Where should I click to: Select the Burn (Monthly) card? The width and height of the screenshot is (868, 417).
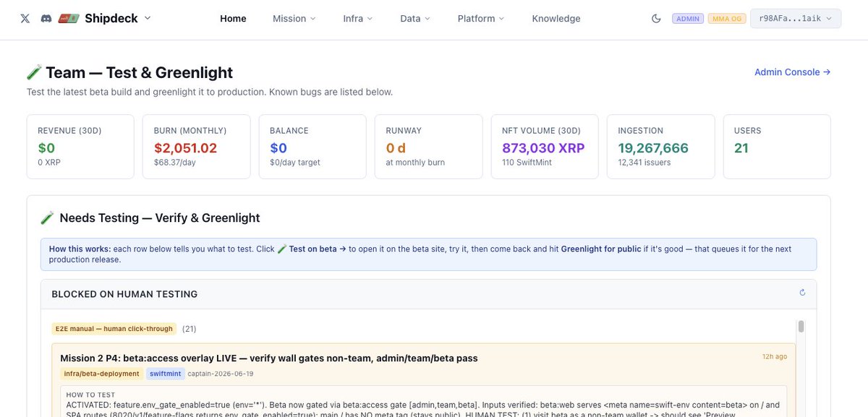197,147
